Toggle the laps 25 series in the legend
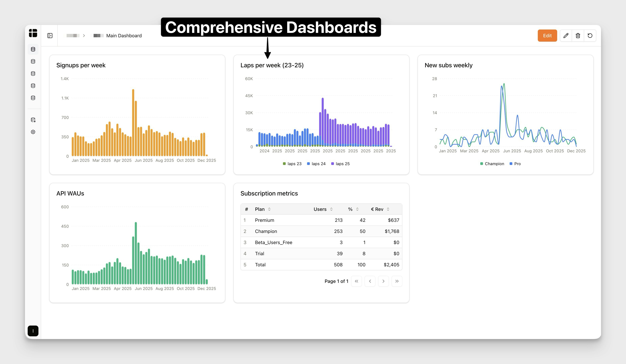 point(340,163)
